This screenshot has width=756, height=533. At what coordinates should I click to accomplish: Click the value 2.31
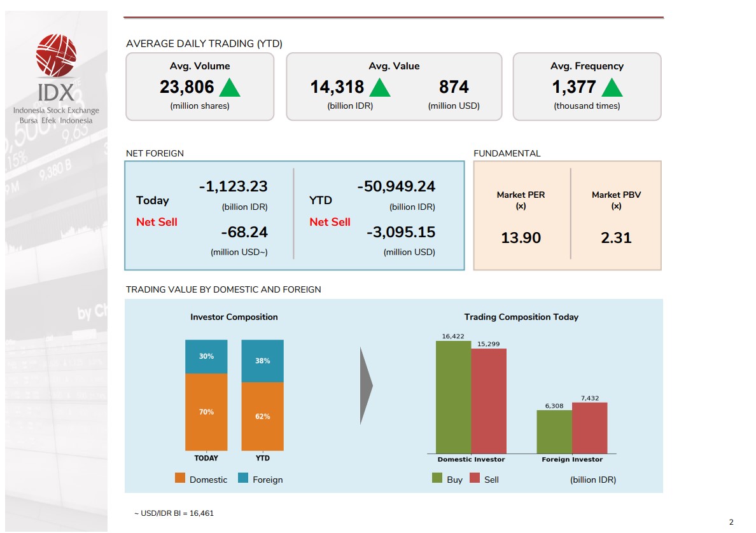616,238
